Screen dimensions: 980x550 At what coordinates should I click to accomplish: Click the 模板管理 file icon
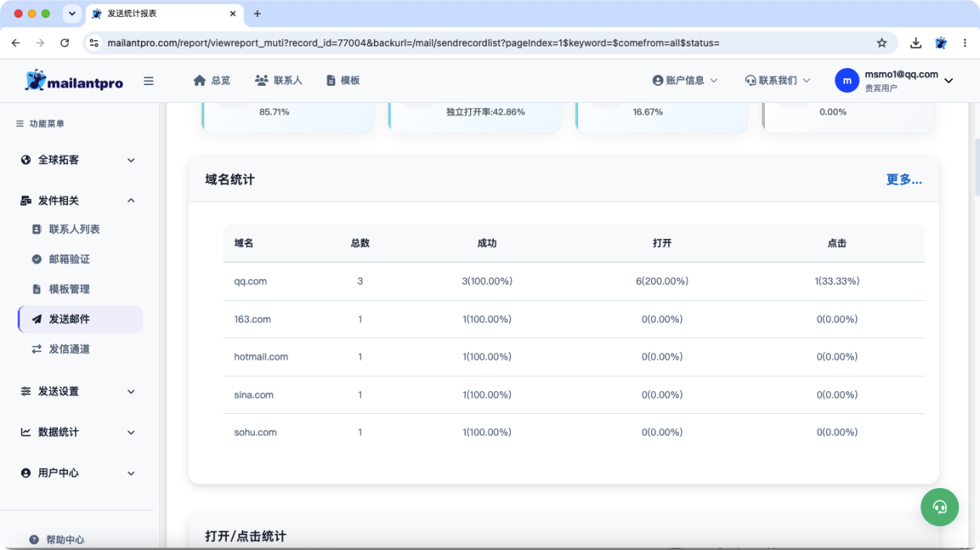36,289
